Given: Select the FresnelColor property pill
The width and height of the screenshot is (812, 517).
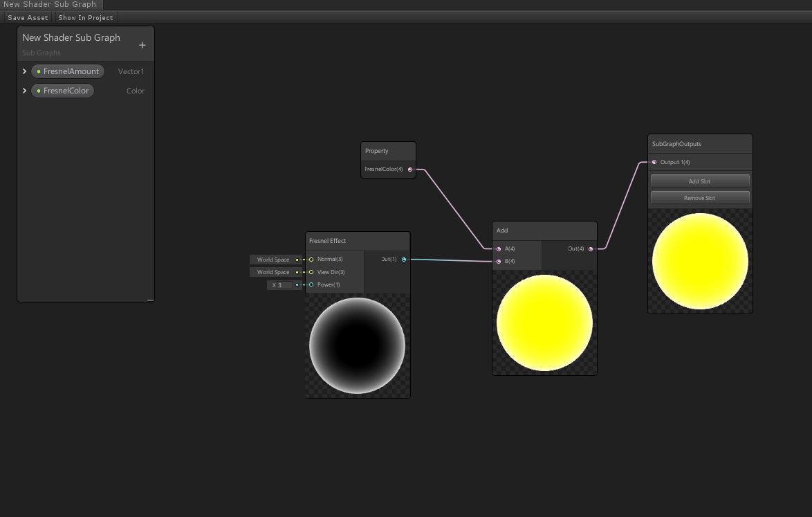Looking at the screenshot, I should click(x=63, y=91).
